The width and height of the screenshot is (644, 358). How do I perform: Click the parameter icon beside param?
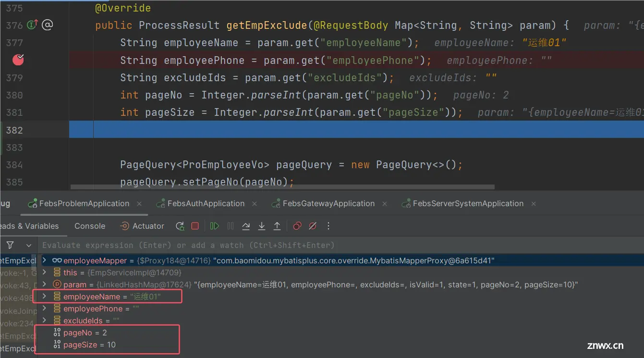(x=57, y=284)
